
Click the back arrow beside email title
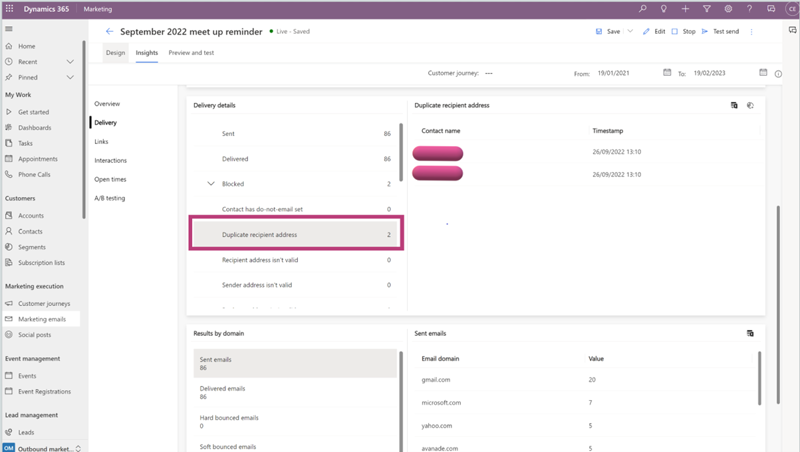pyautogui.click(x=110, y=32)
